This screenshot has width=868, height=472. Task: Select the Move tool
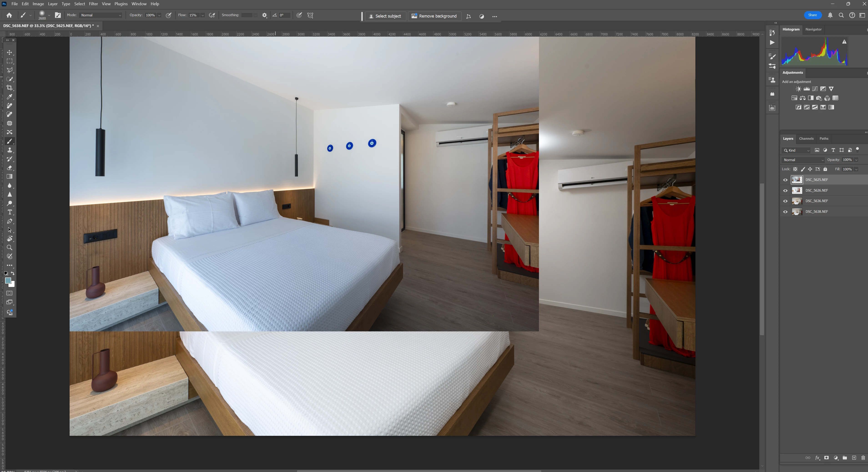click(10, 53)
